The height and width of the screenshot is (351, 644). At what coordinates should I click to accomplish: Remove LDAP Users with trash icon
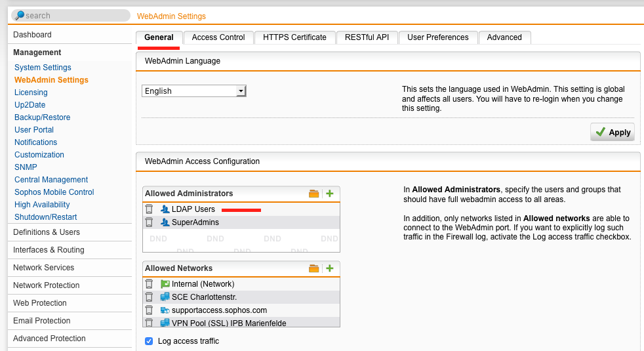pyautogui.click(x=150, y=209)
